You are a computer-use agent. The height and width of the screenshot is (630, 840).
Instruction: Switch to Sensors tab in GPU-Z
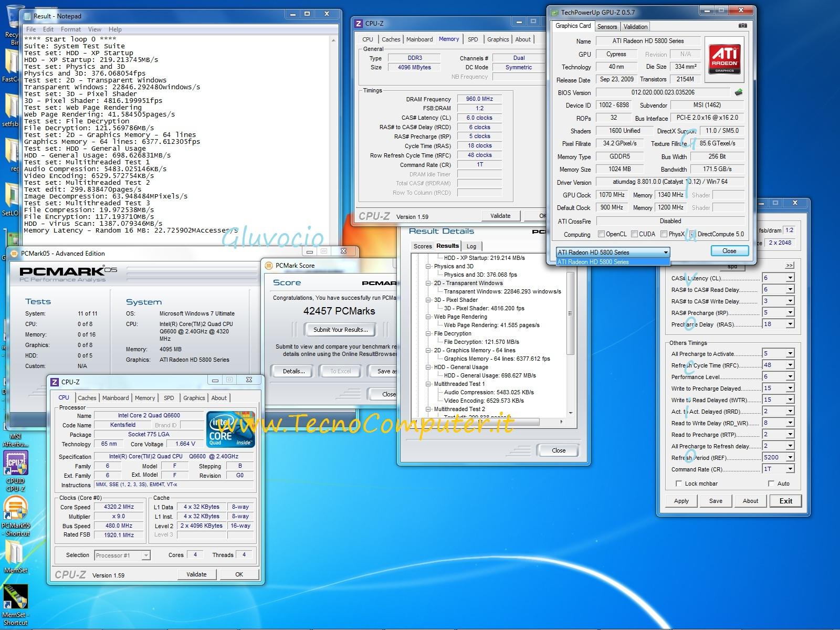607,26
